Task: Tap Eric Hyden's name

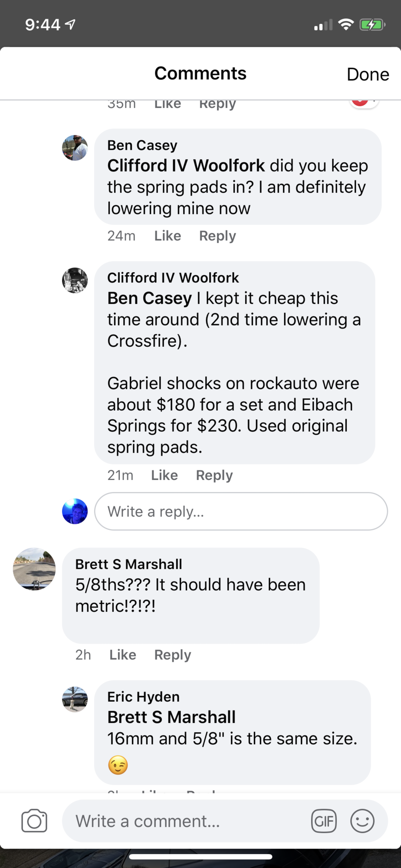Action: click(x=143, y=697)
